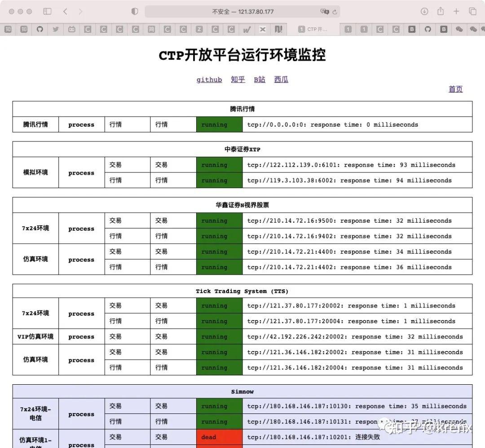Click 仿真环境 cell in TTS table
The image size is (485, 448).
[35, 360]
